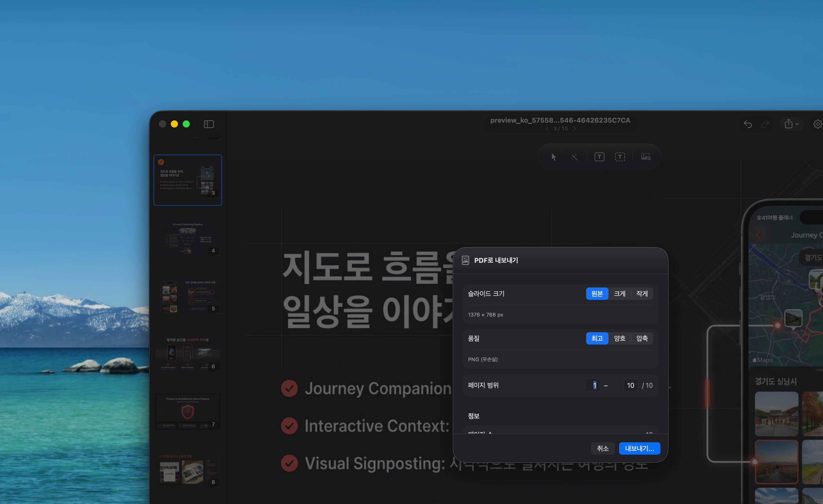Choose 작게 slide size
This screenshot has width=823, height=504.
point(642,294)
